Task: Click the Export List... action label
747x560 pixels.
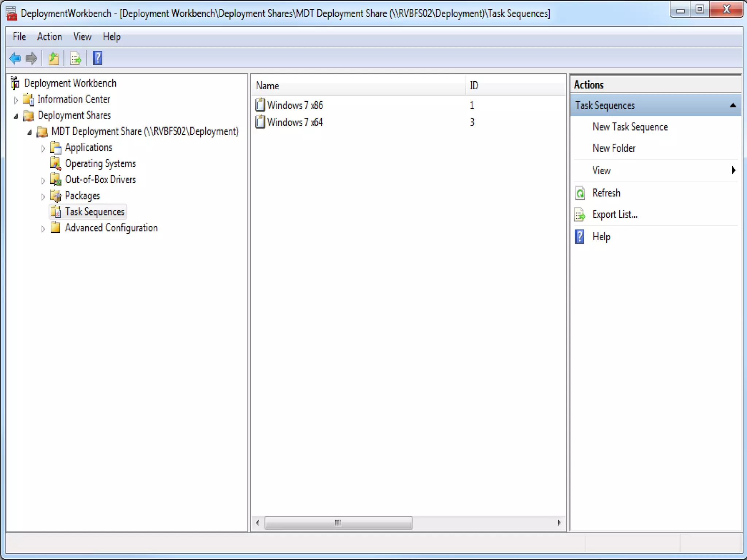Action: (x=615, y=215)
